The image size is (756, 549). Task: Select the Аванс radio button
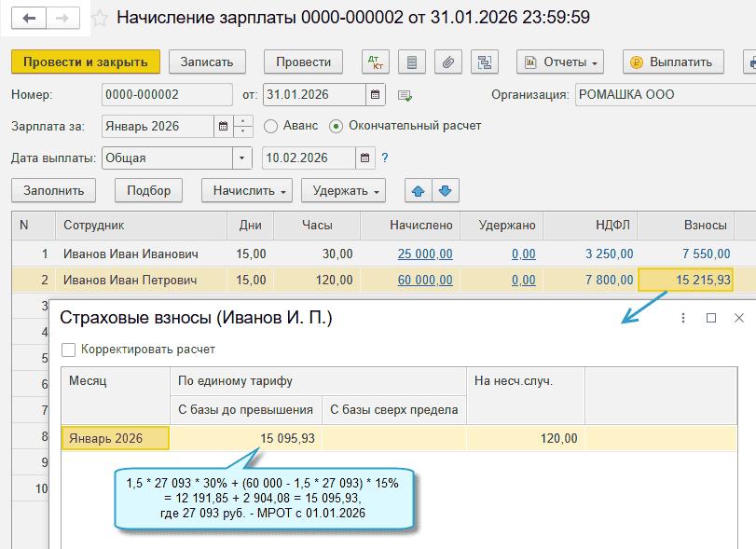point(271,126)
